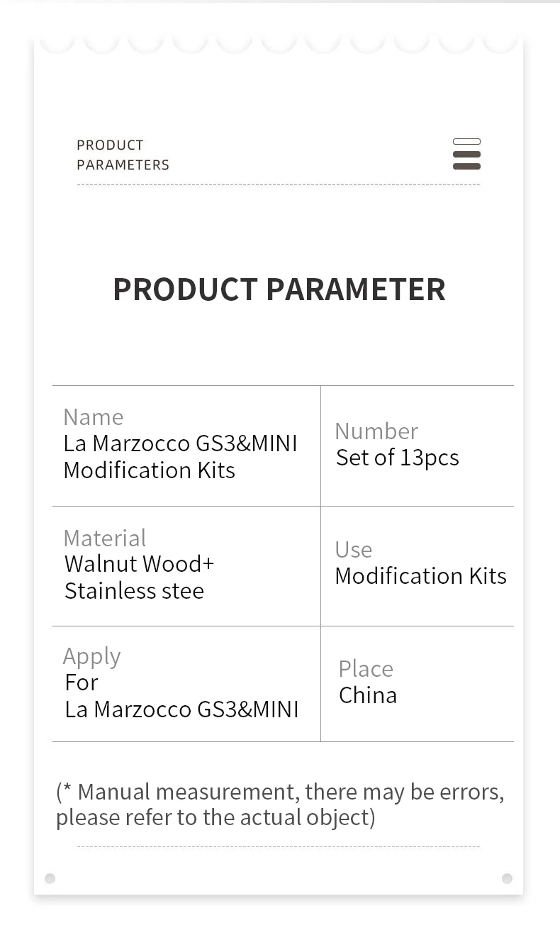Viewport: 560px width, 945px height.
Task: Select the "Material" field label
Action: [104, 538]
